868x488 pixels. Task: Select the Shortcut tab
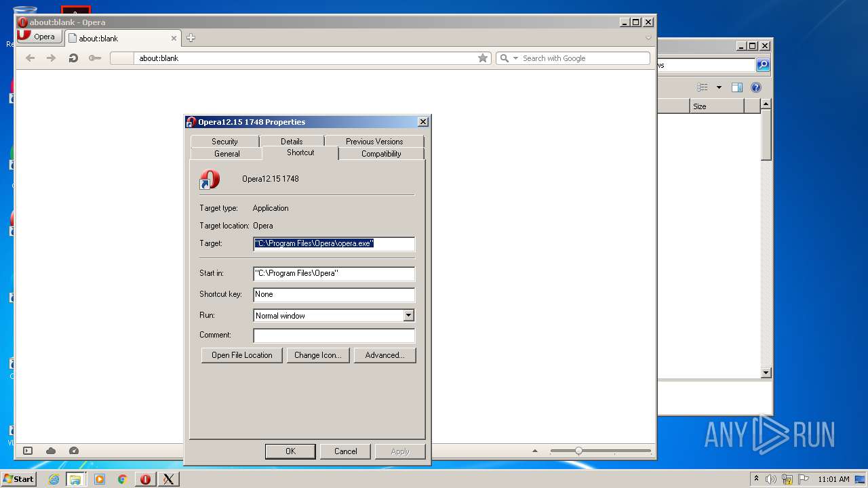tap(300, 152)
